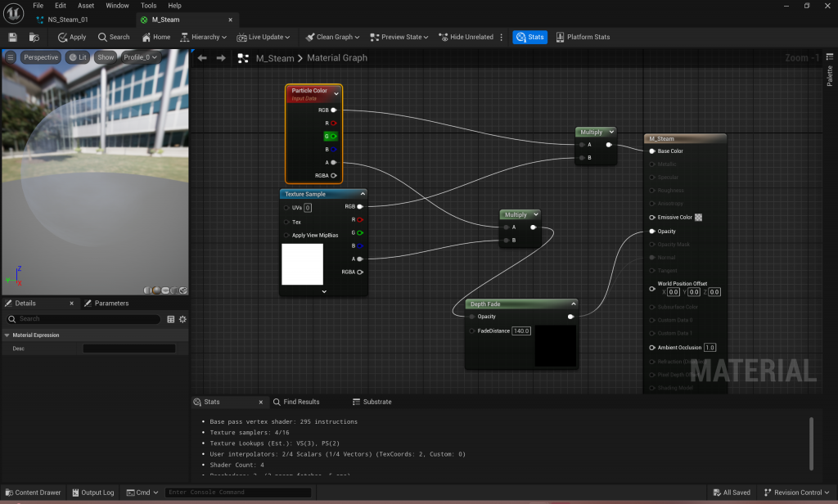Expand the Clean Graph dropdown
This screenshot has height=504, width=838.
[358, 37]
